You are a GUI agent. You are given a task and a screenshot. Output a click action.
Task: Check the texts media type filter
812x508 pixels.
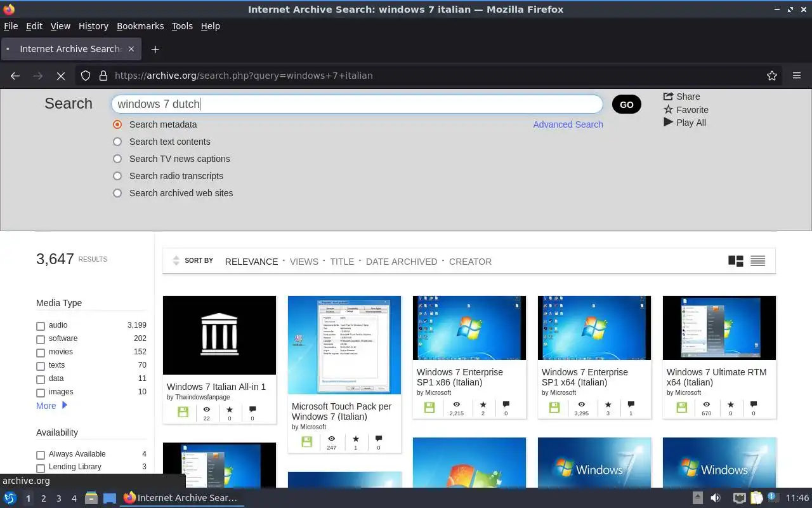(x=41, y=366)
